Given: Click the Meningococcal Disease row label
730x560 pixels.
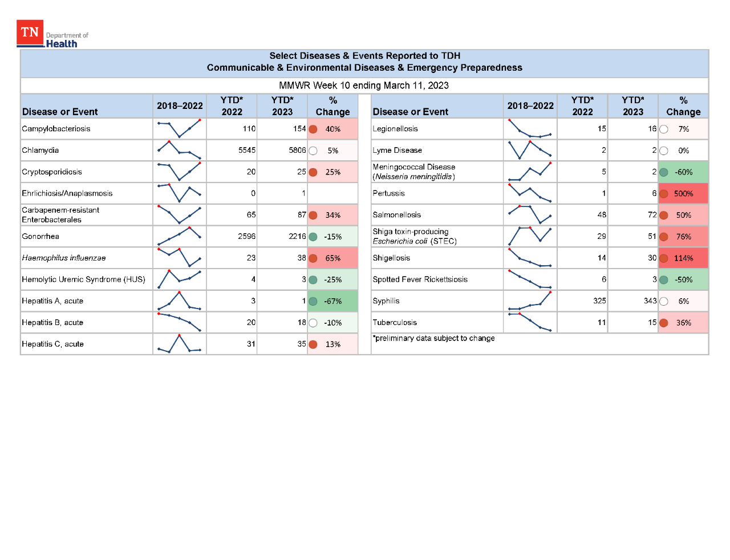Looking at the screenshot, I should (414, 172).
